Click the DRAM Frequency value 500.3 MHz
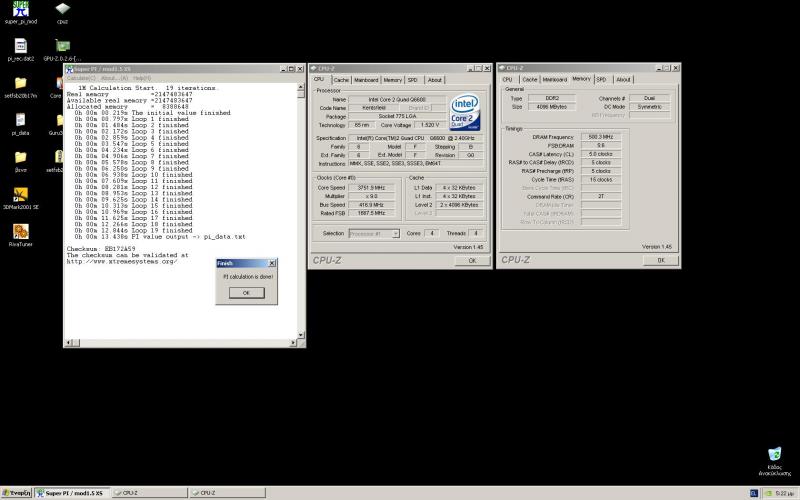 (601, 137)
